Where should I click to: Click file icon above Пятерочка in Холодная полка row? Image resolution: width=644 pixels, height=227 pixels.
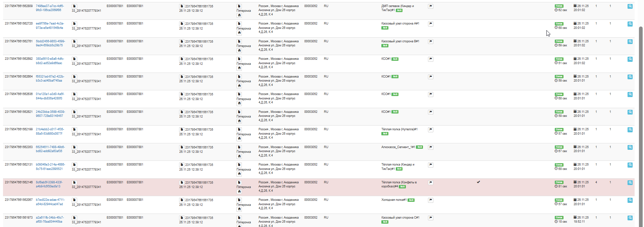239,200
